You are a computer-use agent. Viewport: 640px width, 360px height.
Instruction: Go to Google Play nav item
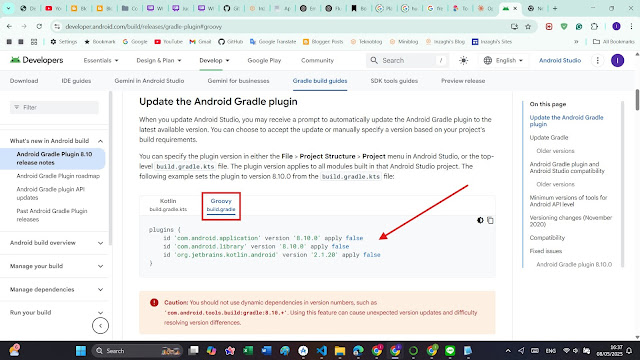click(x=264, y=60)
